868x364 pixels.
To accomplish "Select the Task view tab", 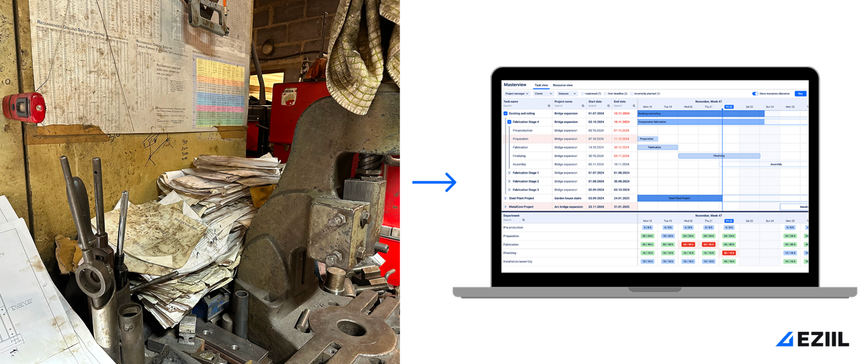I will (x=541, y=85).
